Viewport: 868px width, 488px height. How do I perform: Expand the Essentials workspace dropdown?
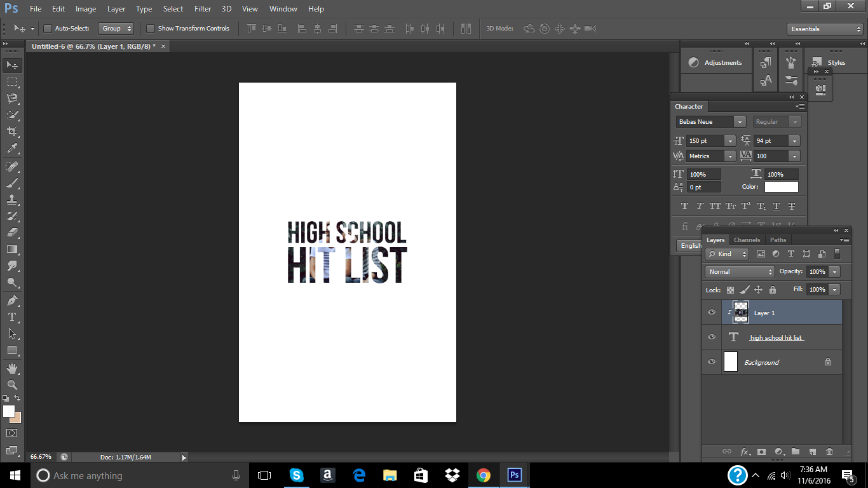tap(824, 29)
